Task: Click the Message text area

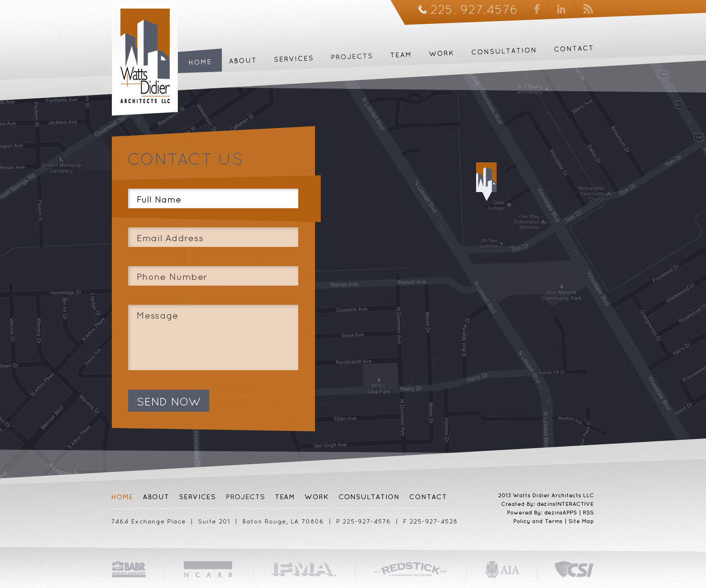Action: pyautogui.click(x=213, y=337)
